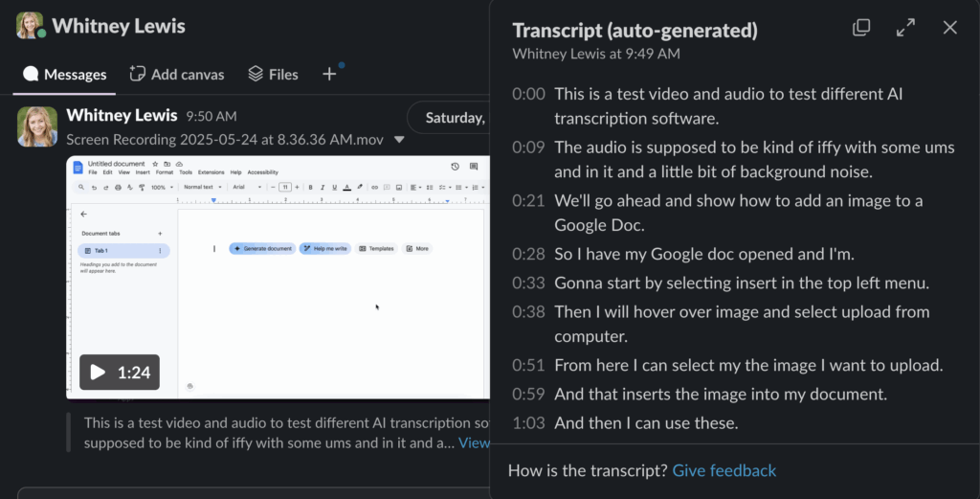Click version history clock icon in video preview
980x499 pixels.
[x=455, y=167]
